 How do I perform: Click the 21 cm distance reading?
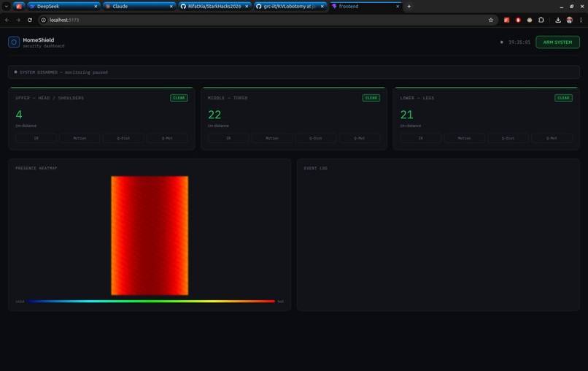[x=406, y=115]
